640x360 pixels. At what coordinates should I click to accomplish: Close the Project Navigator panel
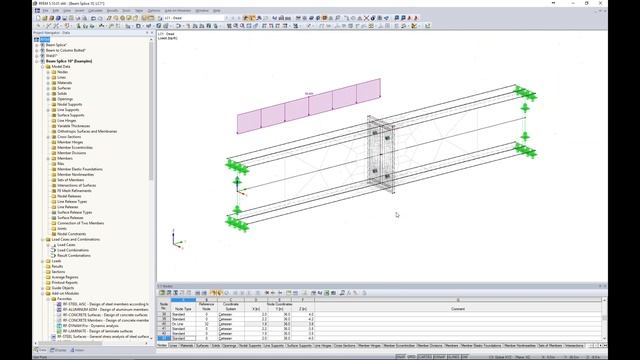(152, 33)
